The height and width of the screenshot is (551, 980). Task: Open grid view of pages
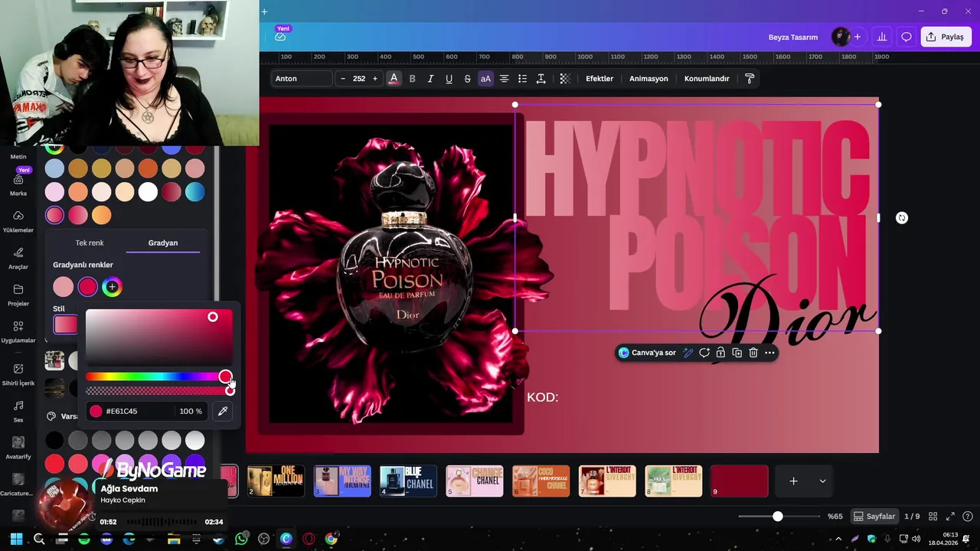pyautogui.click(x=932, y=517)
